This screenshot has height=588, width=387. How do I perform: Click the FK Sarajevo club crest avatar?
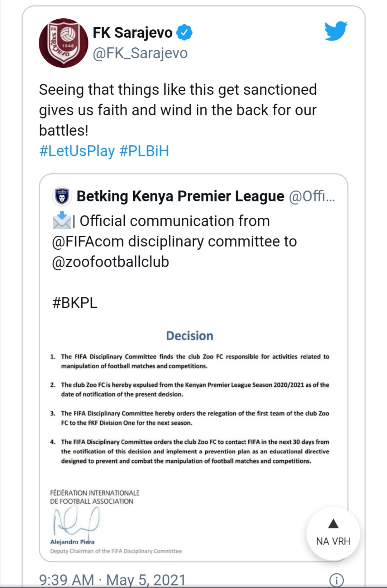(x=63, y=43)
